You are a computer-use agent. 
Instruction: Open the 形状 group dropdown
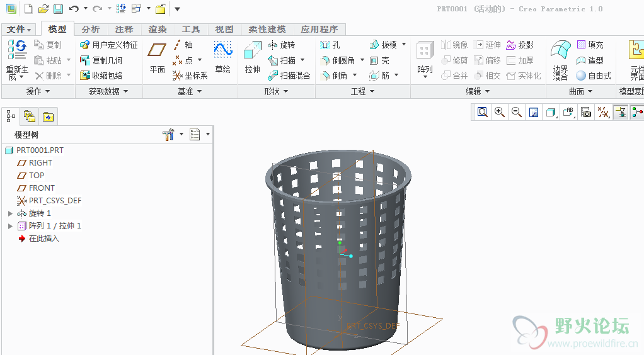tap(276, 91)
